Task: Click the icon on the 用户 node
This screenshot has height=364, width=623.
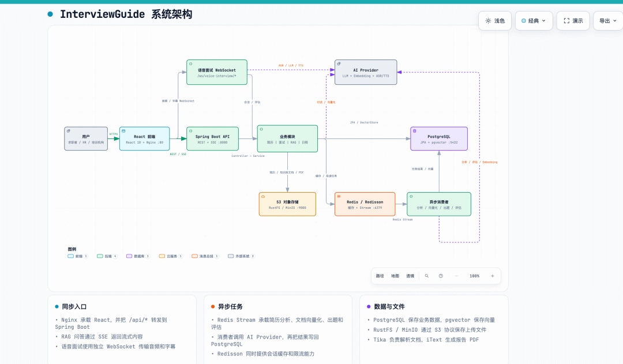Action: click(x=68, y=131)
